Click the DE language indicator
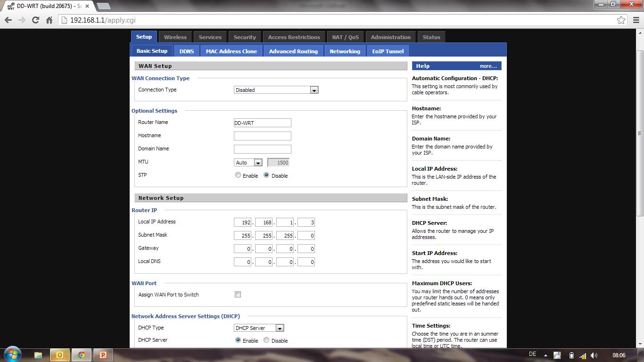Image resolution: width=644 pixels, height=362 pixels. coord(533,354)
